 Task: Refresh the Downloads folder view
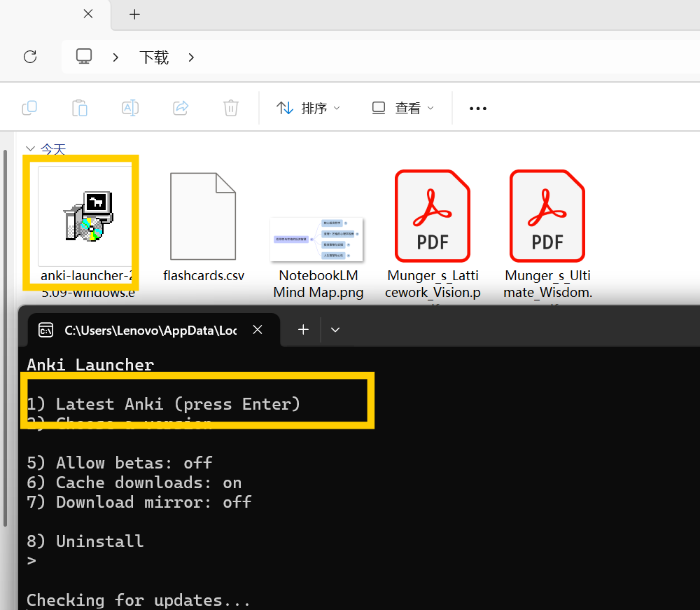(30, 57)
